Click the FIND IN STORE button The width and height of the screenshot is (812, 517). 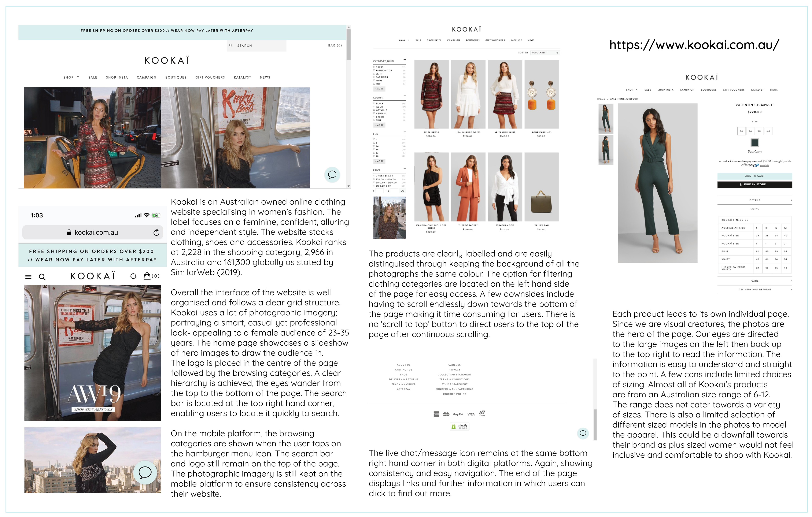click(755, 185)
